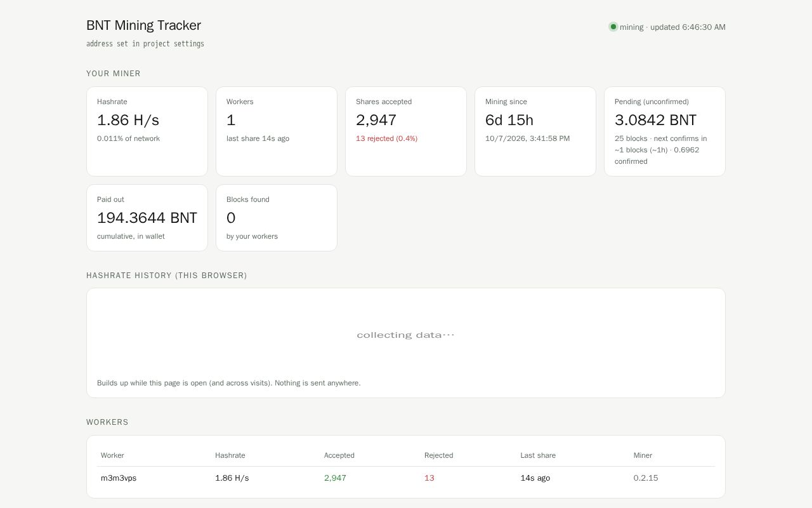Click the 'Last share' column header
The image size is (812, 508).
point(538,455)
